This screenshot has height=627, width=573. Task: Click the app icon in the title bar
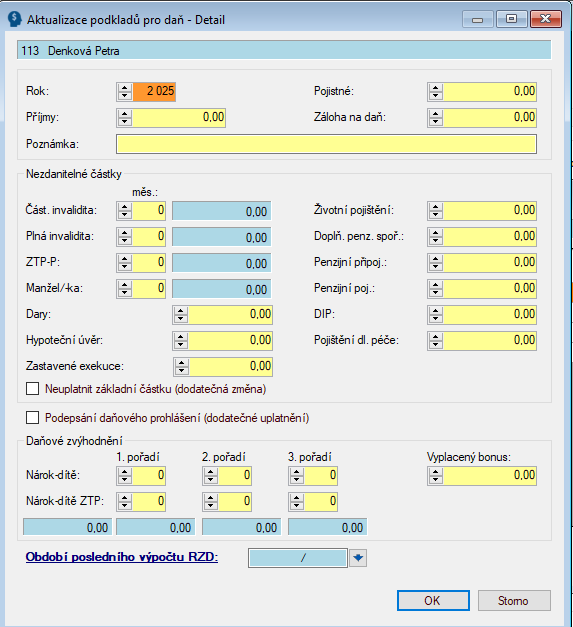point(14,19)
